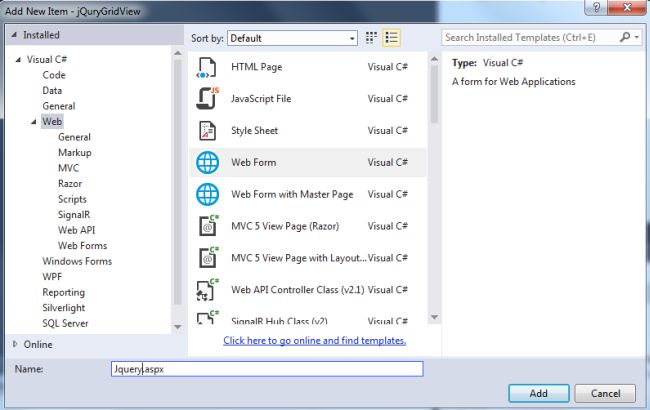Select General under Visual C#
This screenshot has width=650, height=410.
coord(59,106)
